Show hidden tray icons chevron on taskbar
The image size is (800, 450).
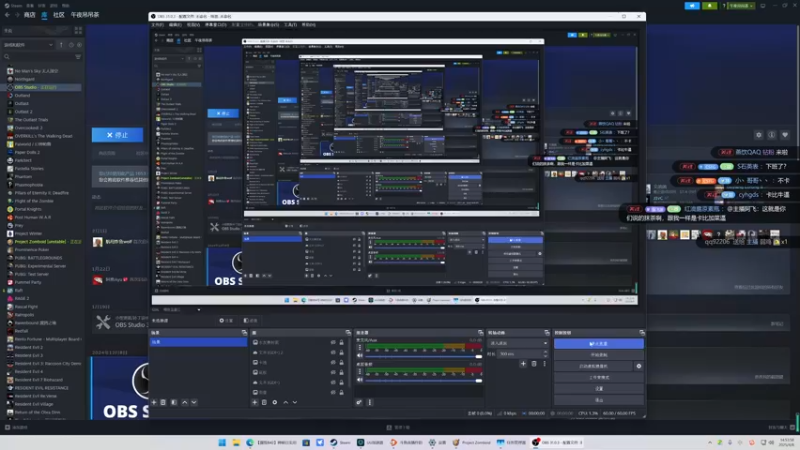click(710, 442)
